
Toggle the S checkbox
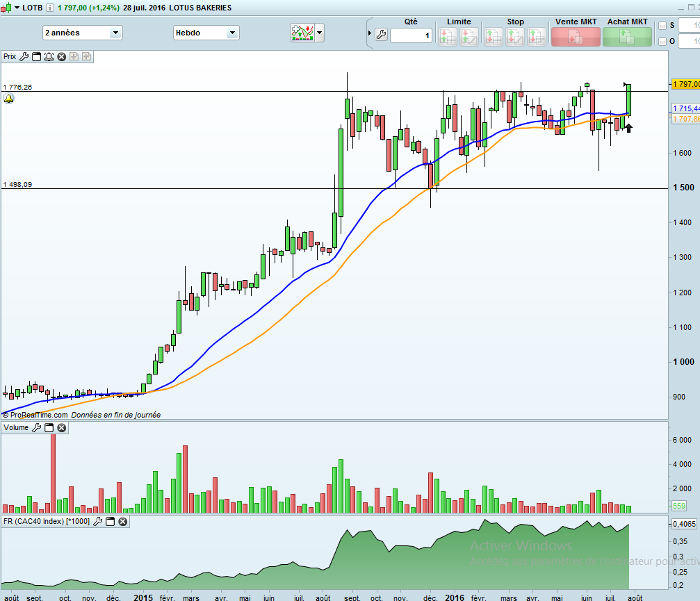pyautogui.click(x=662, y=26)
